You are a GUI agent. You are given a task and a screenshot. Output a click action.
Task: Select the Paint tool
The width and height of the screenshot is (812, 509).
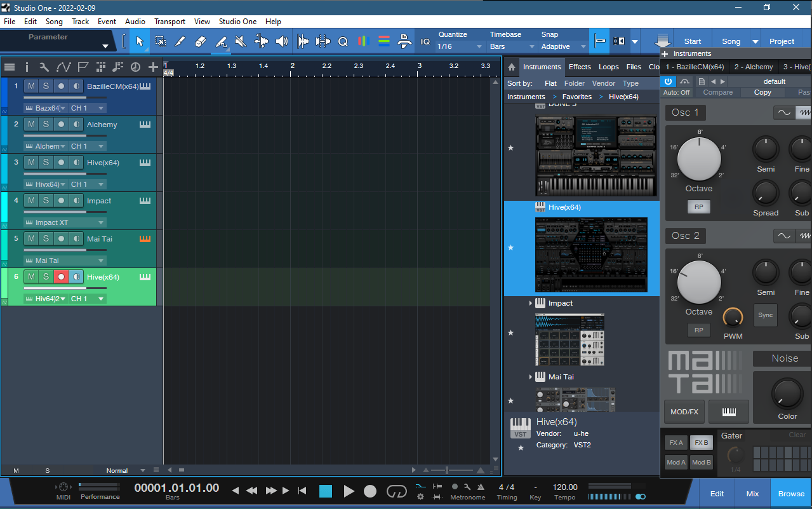[x=221, y=41]
